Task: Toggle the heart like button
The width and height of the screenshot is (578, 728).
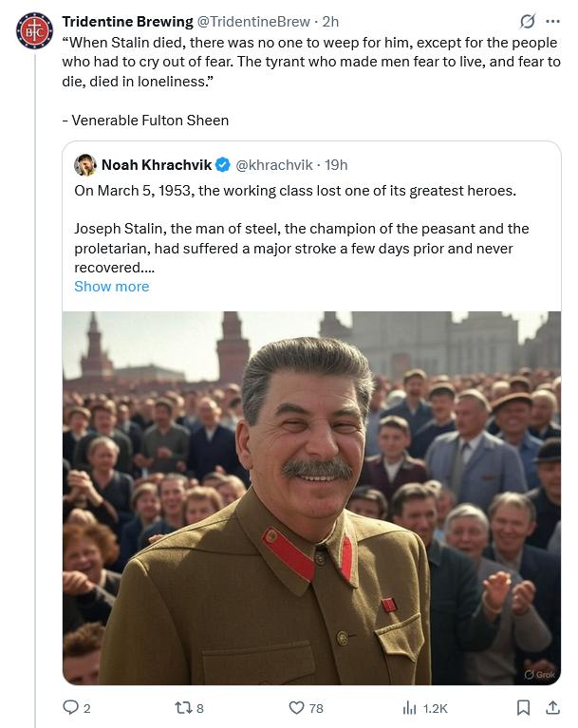Action: (x=296, y=707)
